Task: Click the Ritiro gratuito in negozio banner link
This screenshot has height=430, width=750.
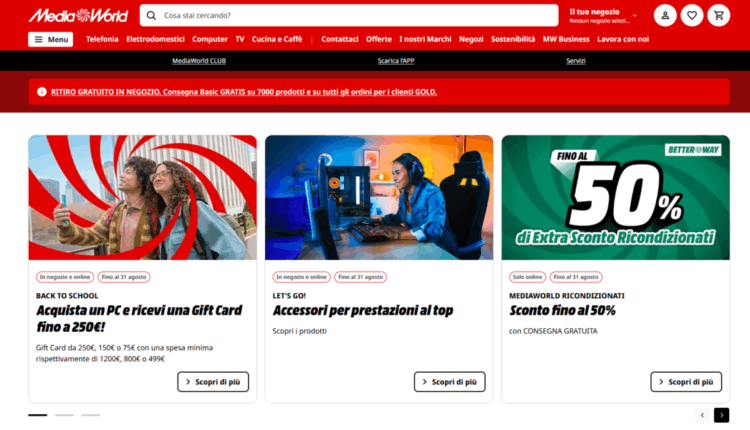Action: 244,92
